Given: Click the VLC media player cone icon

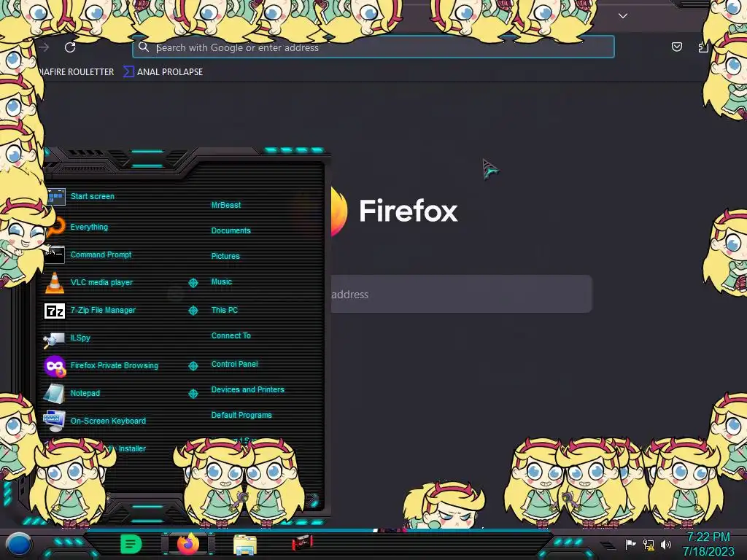Looking at the screenshot, I should [54, 282].
